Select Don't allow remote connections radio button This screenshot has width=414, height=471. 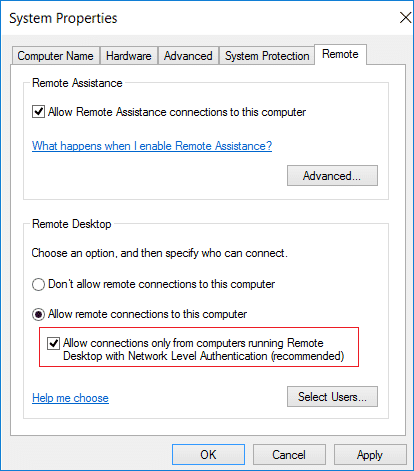[38, 284]
